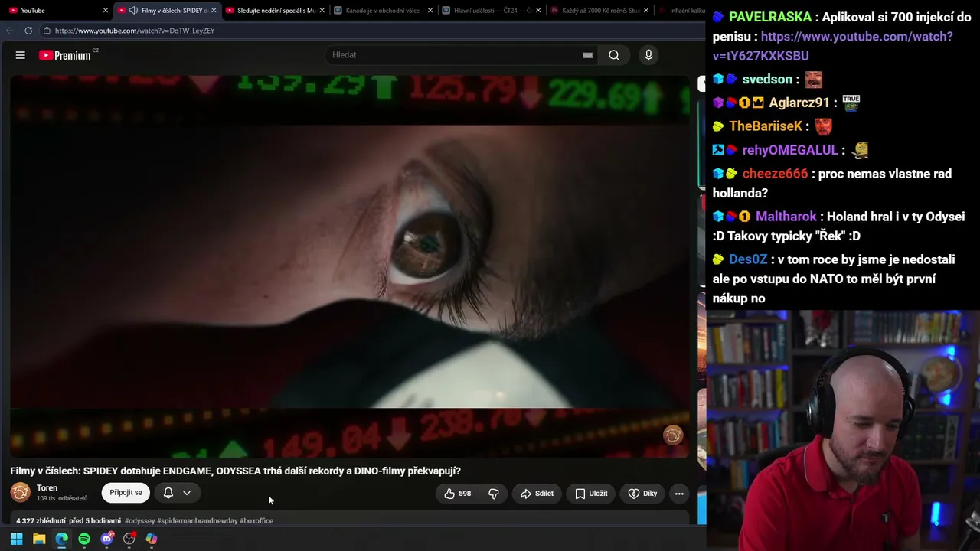The width and height of the screenshot is (980, 551).
Task: Open the Copilot taskbar icon
Action: [x=152, y=539]
